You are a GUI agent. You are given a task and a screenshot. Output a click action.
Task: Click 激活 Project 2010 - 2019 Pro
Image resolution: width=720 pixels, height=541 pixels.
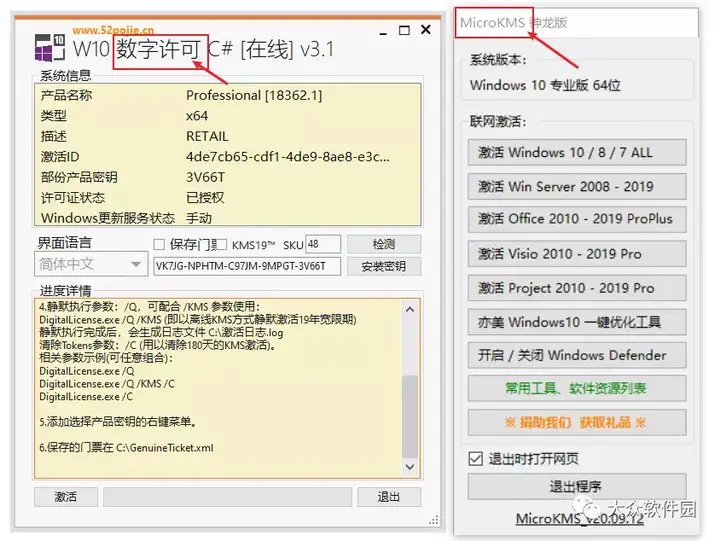pyautogui.click(x=577, y=288)
